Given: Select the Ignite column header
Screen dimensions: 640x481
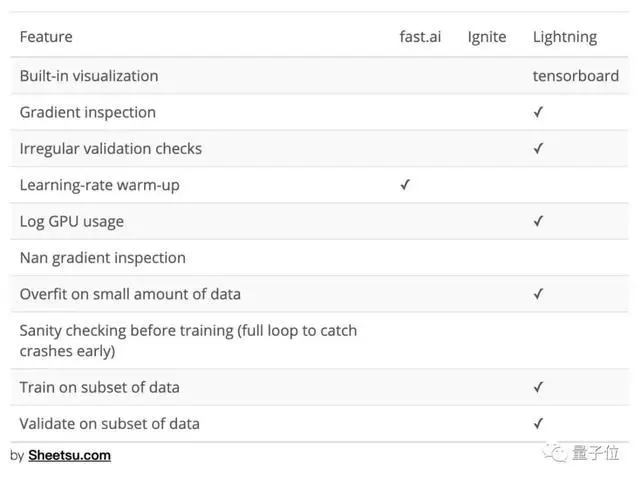Looking at the screenshot, I should point(487,37).
